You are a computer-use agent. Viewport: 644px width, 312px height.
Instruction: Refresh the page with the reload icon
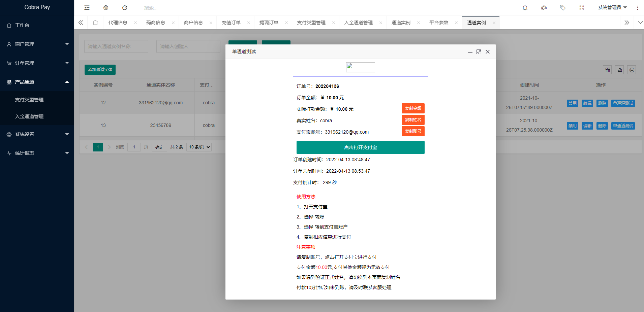pyautogui.click(x=125, y=7)
